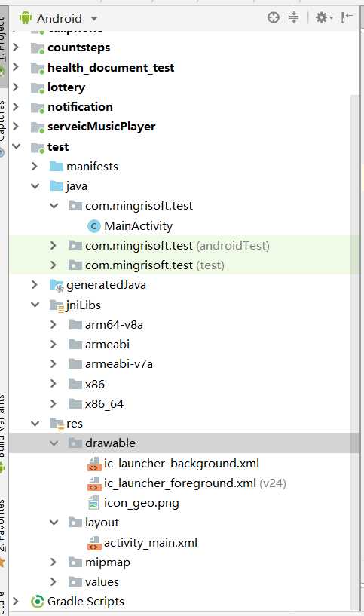The image size is (364, 616).
Task: Click the ic_launcher_background.xml file icon
Action: (94, 464)
